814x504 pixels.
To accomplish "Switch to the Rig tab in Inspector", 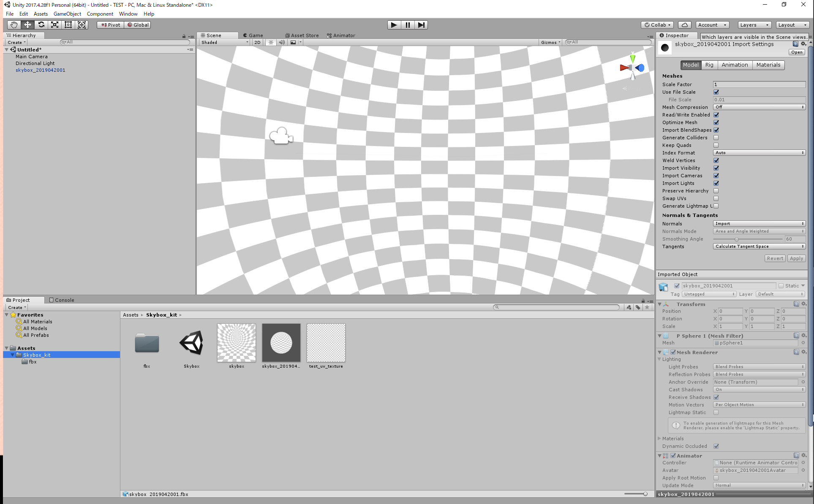I will pyautogui.click(x=709, y=65).
